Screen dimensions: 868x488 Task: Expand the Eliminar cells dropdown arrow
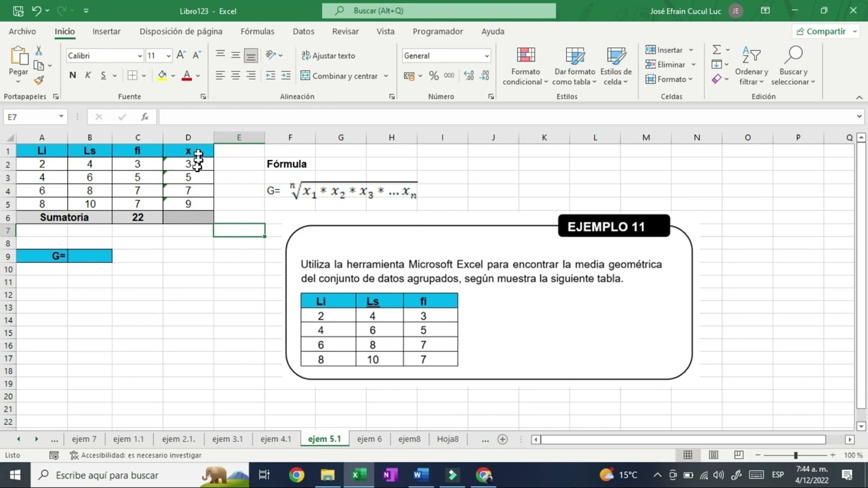coord(693,64)
